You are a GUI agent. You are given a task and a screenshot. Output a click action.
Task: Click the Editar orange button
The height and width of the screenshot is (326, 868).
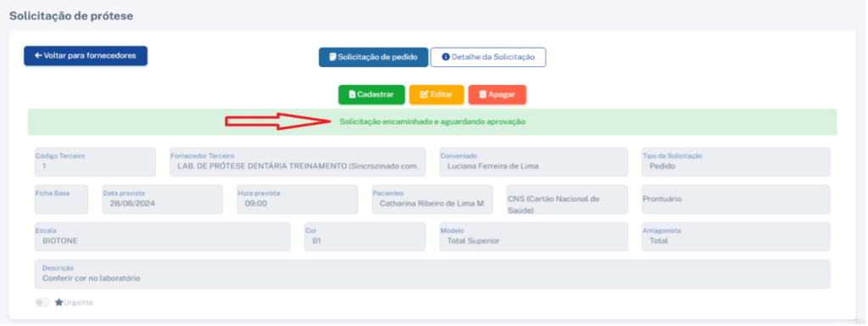tap(437, 95)
